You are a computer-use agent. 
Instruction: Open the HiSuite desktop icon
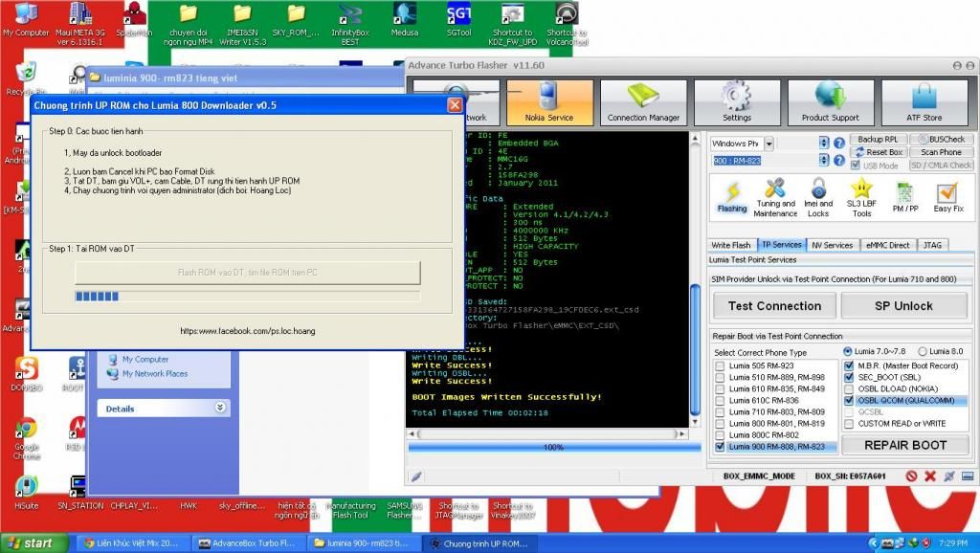click(x=26, y=493)
